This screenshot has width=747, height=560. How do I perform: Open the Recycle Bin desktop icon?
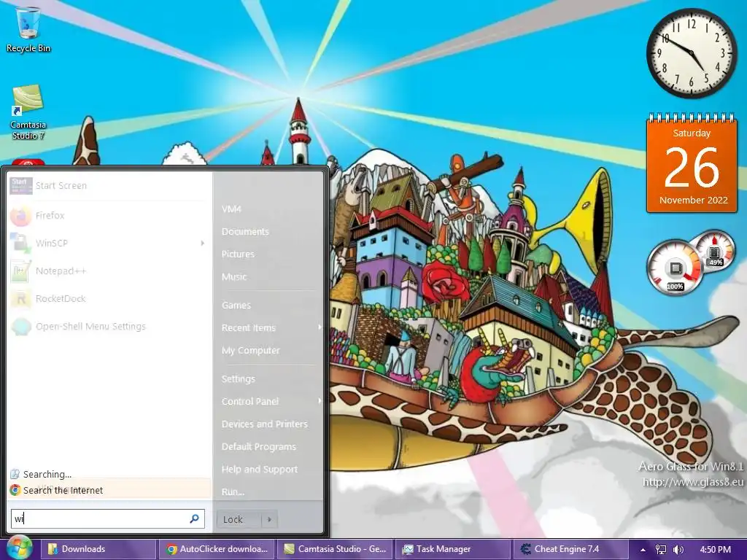(x=28, y=29)
